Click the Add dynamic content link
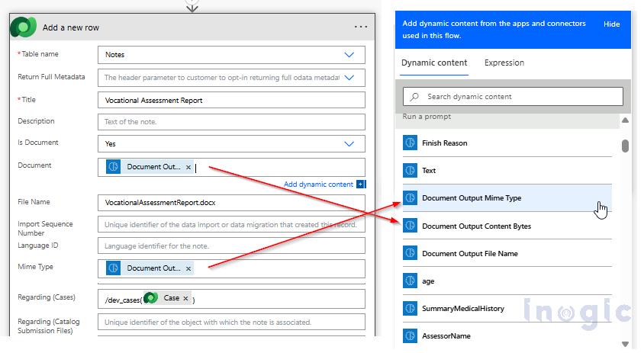This screenshot has width=644, height=353. click(x=318, y=185)
